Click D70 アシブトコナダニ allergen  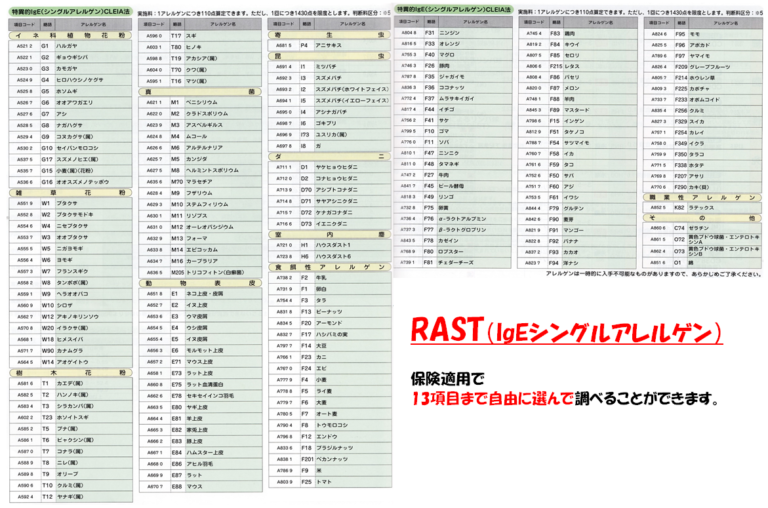point(330,190)
